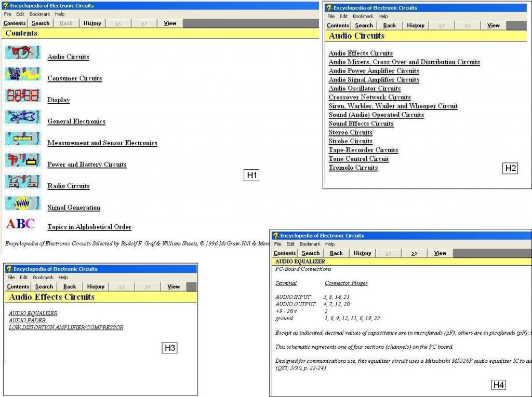This screenshot has height=397, width=532.
Task: Open Audio Oscillator Circuits link
Action: point(365,89)
